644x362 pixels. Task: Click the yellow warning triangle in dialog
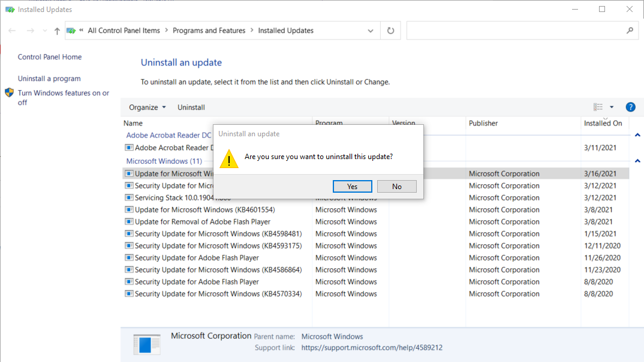coord(228,159)
